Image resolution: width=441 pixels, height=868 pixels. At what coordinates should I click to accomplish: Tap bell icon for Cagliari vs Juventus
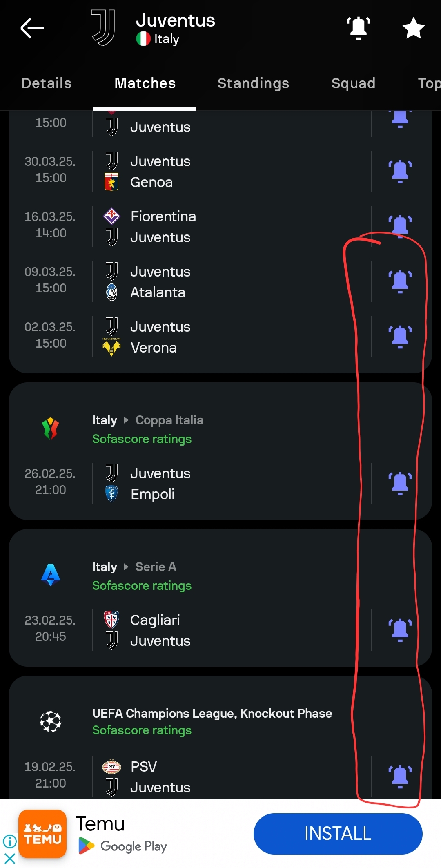pyautogui.click(x=400, y=630)
